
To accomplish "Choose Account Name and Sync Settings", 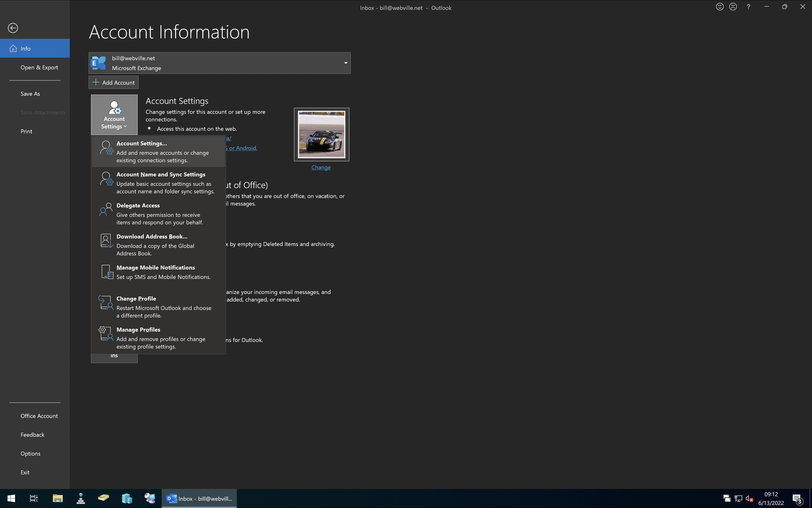I will click(158, 183).
